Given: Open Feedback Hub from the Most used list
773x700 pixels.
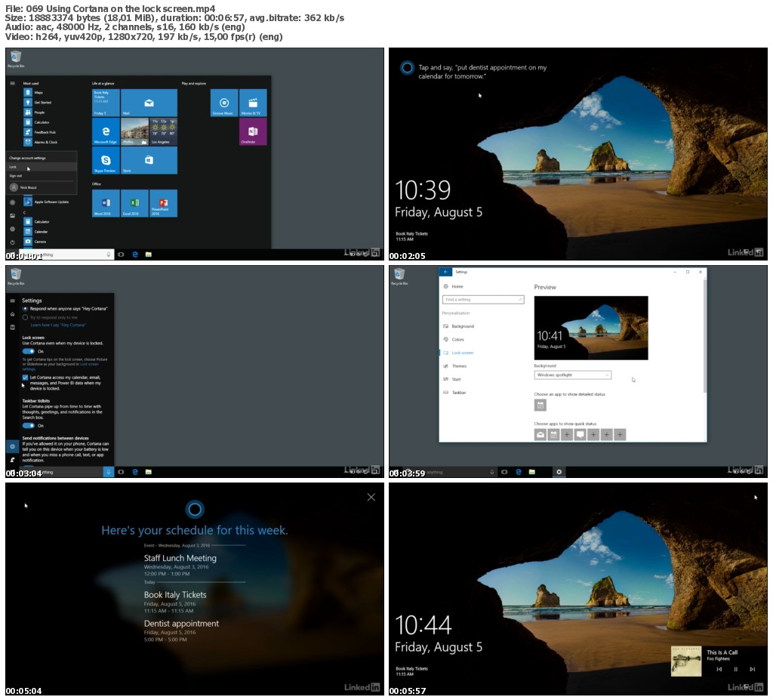Looking at the screenshot, I should point(40,132).
